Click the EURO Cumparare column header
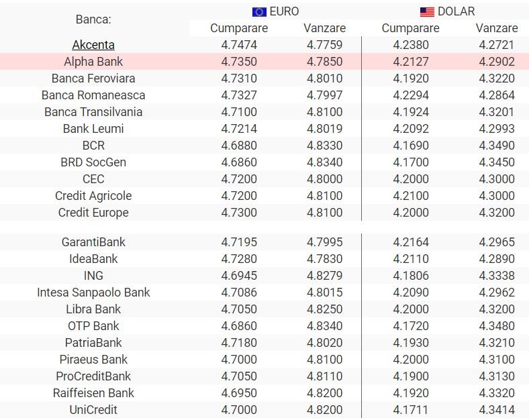 [239, 28]
